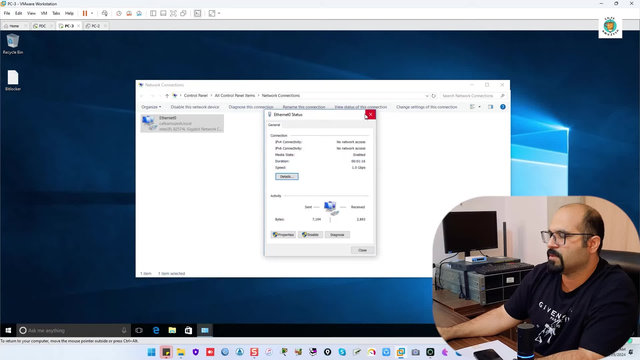Click the Disable button in status dialog
The image size is (640, 360).
click(311, 235)
